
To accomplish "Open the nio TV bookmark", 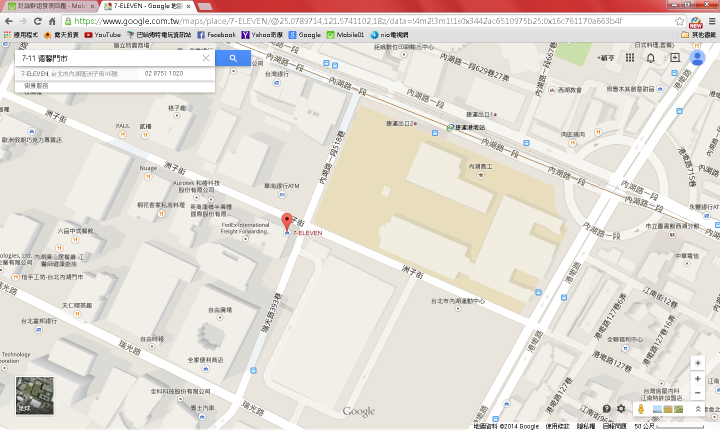I will tap(389, 35).
